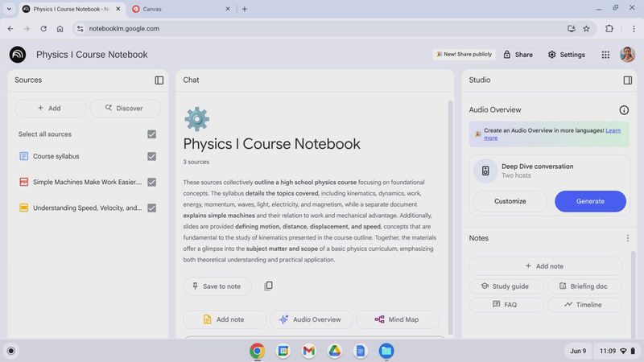The width and height of the screenshot is (644, 362).
Task: Create a Study guide
Action: click(x=506, y=286)
